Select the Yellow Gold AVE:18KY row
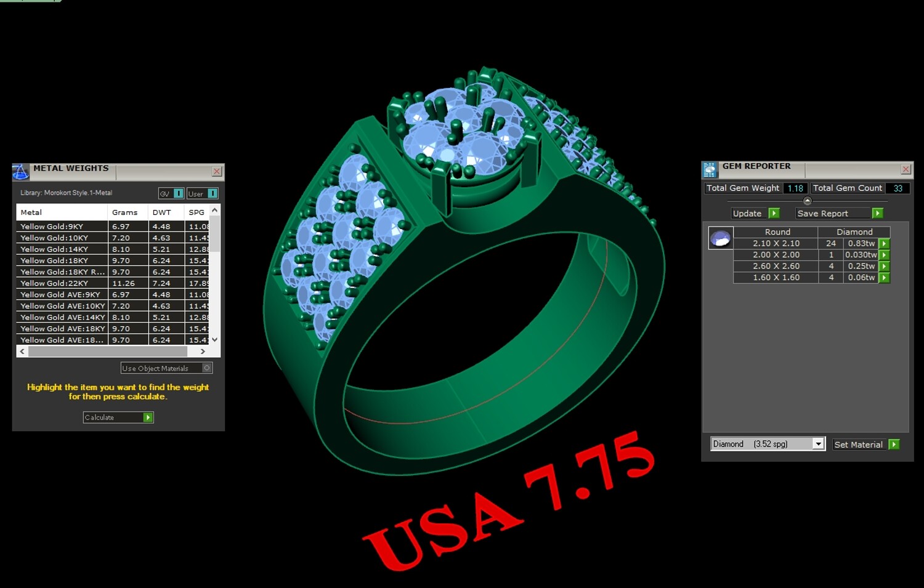The width and height of the screenshot is (924, 588). pyautogui.click(x=113, y=329)
